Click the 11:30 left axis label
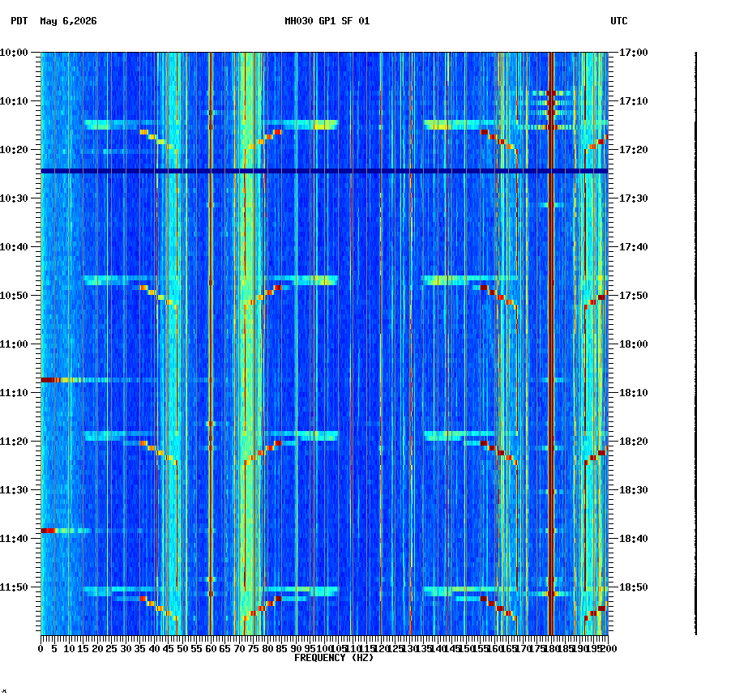 point(14,490)
